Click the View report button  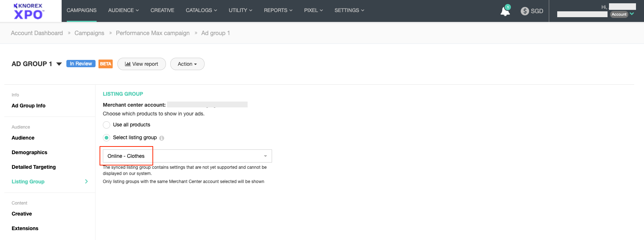[141, 64]
